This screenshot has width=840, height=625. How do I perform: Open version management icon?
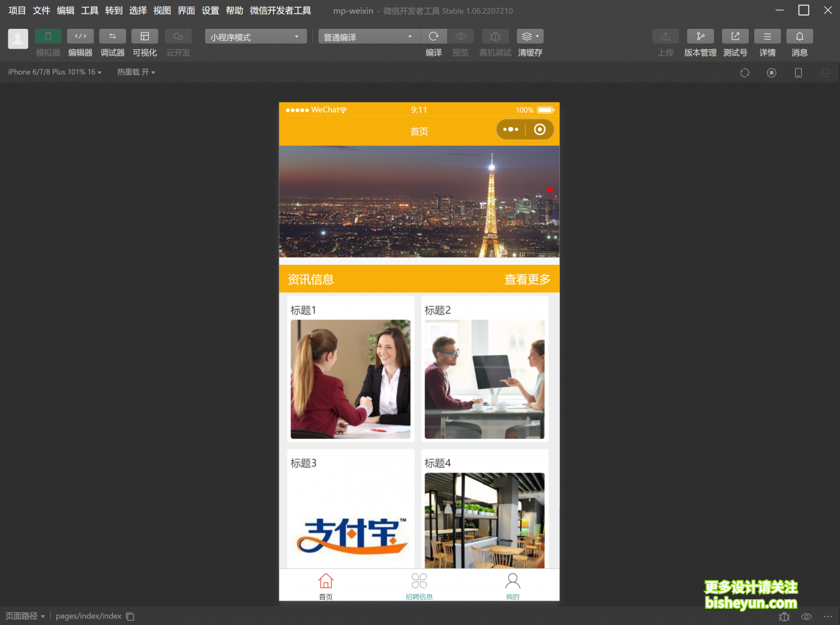[x=700, y=36]
